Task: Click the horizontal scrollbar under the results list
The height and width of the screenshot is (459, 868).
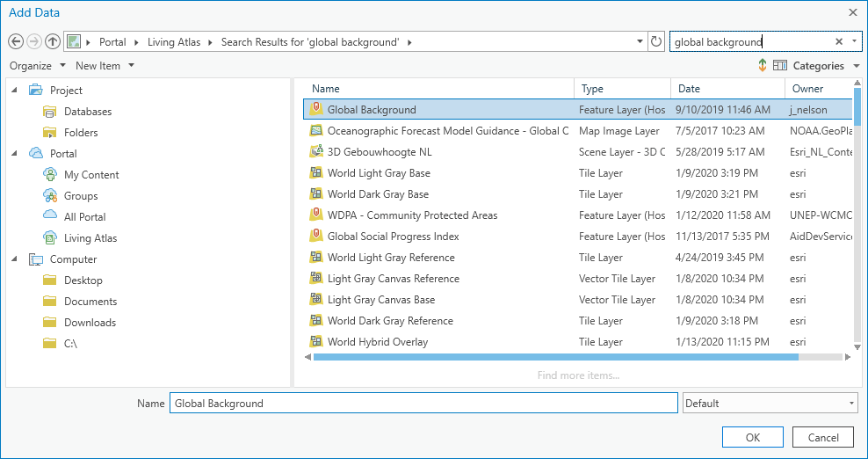Action: click(x=571, y=358)
